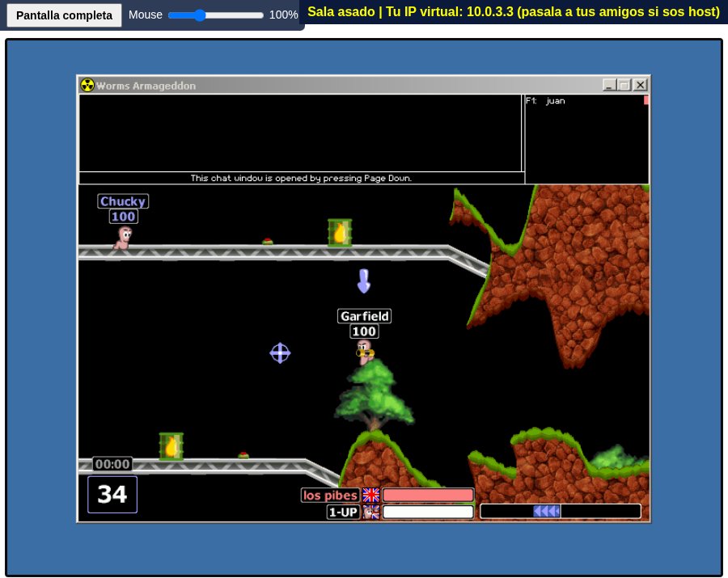Screen dimensions: 728x578
Task: Click the flag icon beside 1-UP
Action: [371, 513]
